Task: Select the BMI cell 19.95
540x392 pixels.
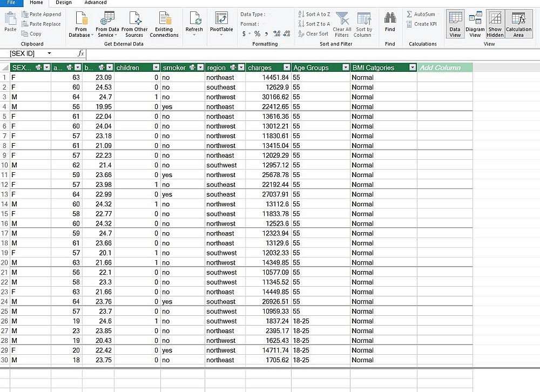Action: 98,107
